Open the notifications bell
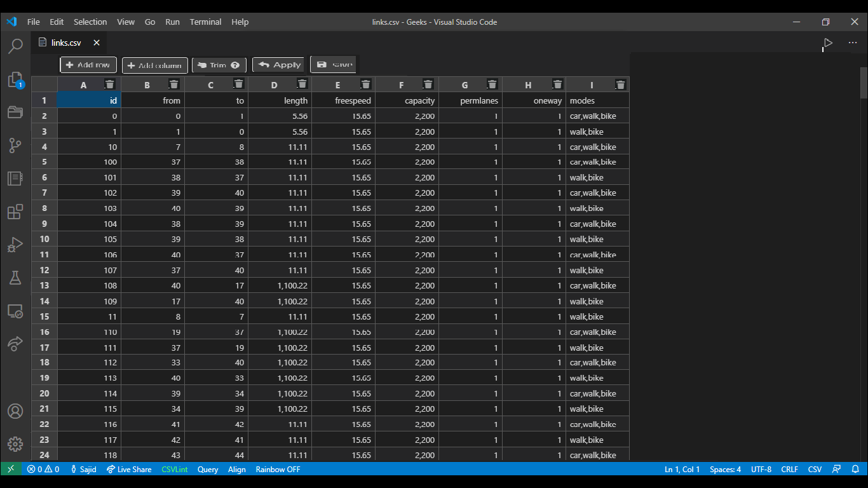The image size is (868, 488). coord(855,469)
